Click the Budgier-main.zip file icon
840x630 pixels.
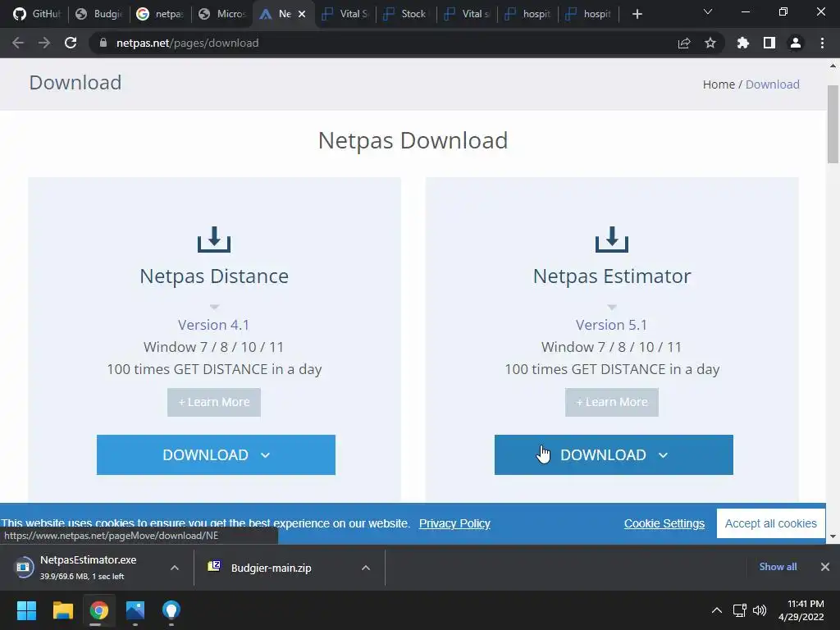(214, 566)
